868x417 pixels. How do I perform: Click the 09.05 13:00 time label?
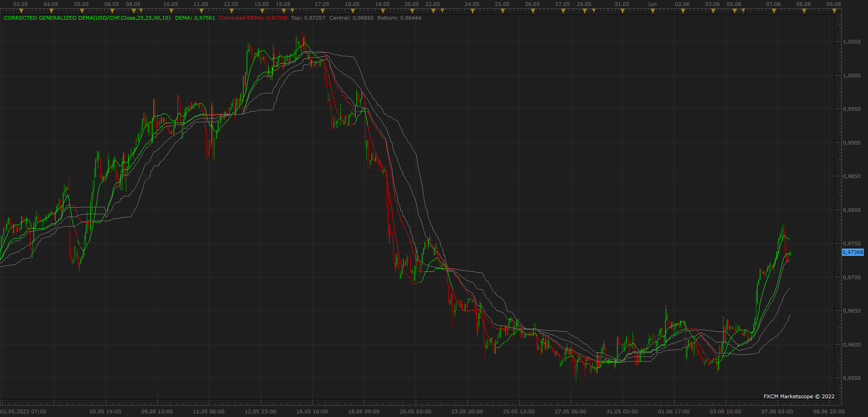point(157,412)
